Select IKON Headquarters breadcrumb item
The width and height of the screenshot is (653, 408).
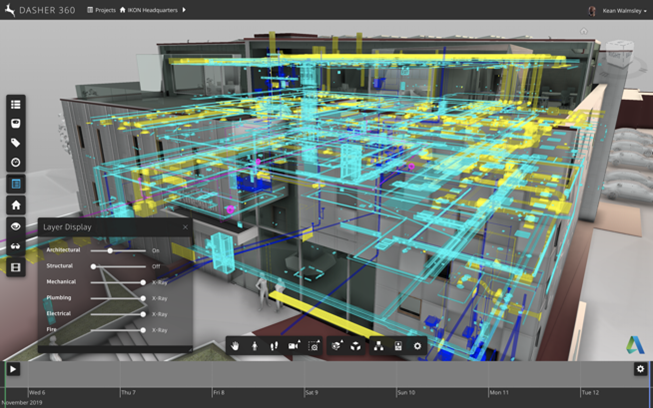pyautogui.click(x=151, y=10)
